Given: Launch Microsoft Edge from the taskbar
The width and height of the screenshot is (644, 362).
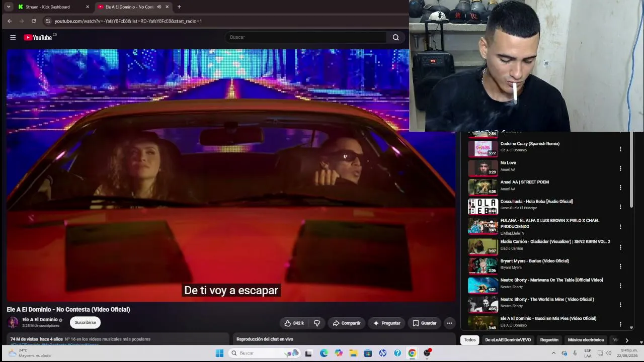Looking at the screenshot, I should [x=324, y=353].
